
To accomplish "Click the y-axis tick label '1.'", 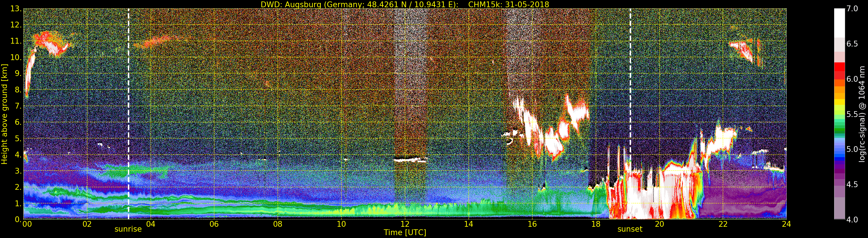I will (x=18, y=203).
